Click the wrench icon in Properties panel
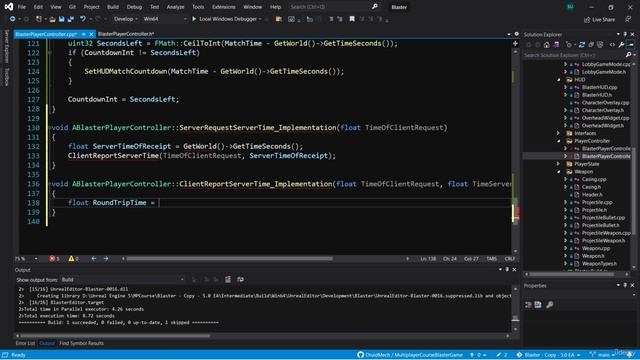The height and width of the screenshot is (360, 640). coord(550,304)
